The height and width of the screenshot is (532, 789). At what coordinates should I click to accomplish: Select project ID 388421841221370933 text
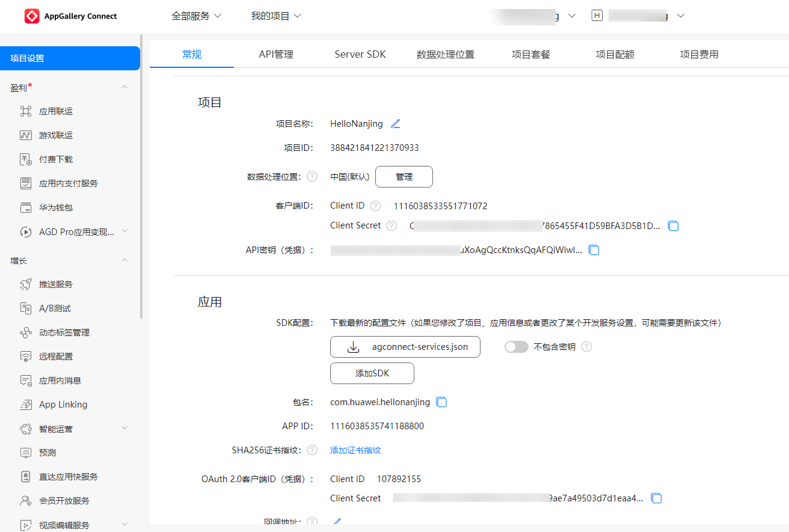click(x=375, y=148)
